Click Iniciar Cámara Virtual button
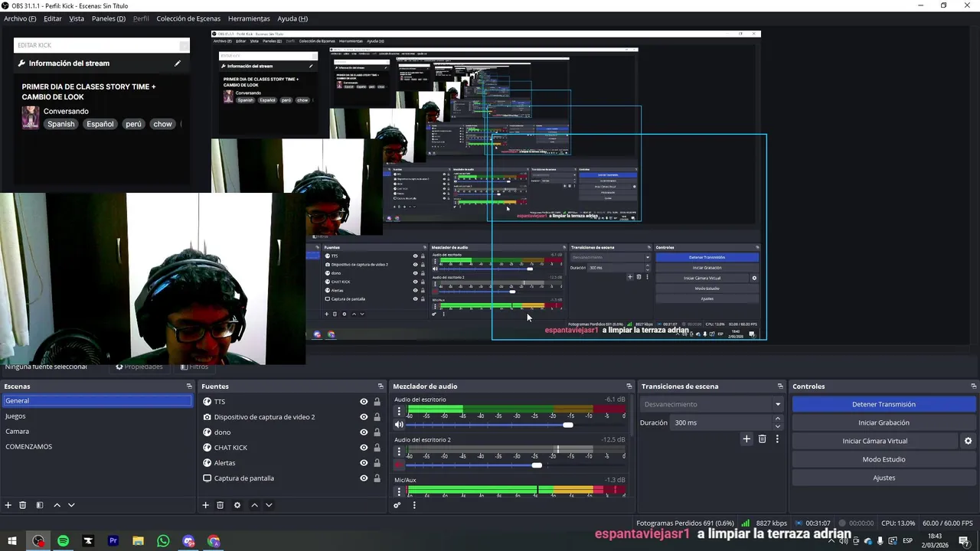Viewport: 980px width, 551px height. click(x=875, y=441)
